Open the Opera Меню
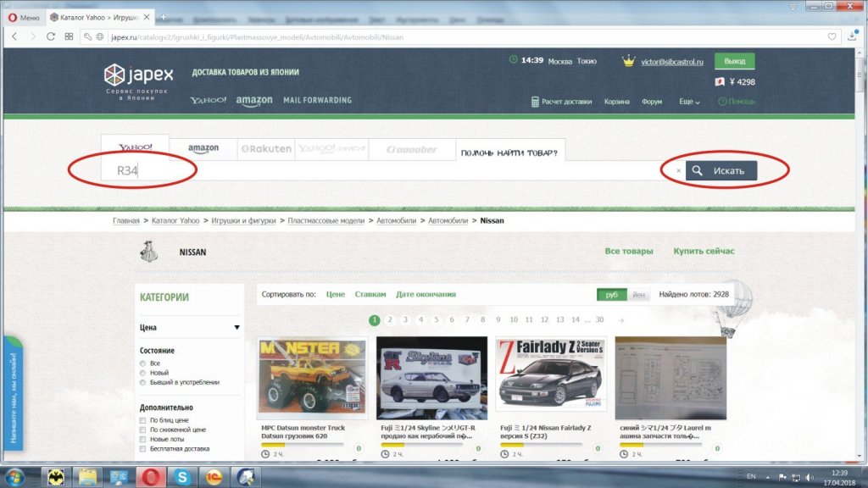Screen dimensions: 868x488 [22, 16]
